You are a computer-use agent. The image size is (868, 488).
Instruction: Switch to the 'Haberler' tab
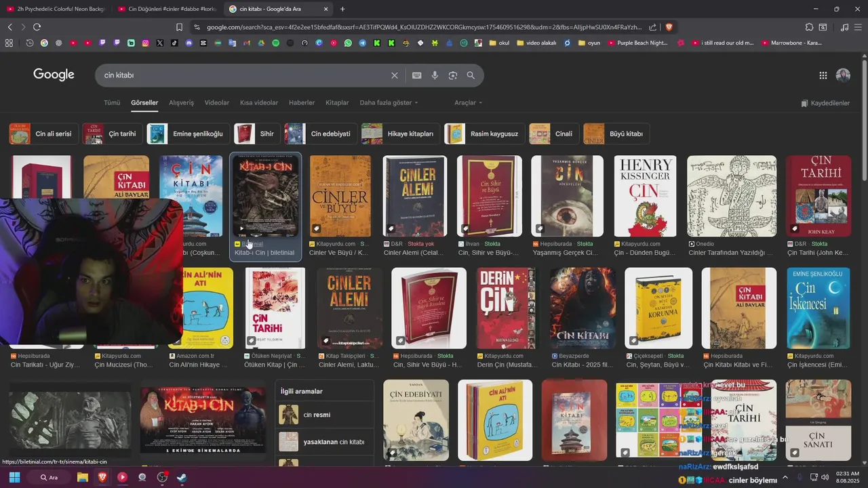tap(302, 103)
